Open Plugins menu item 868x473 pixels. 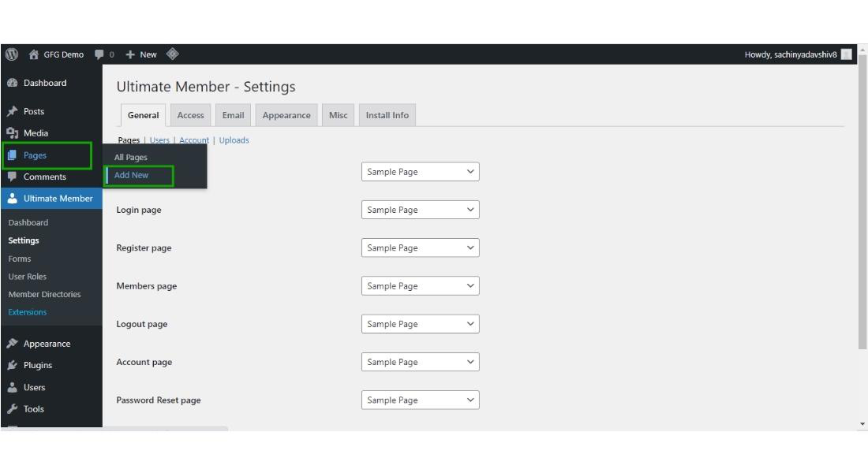coord(38,365)
